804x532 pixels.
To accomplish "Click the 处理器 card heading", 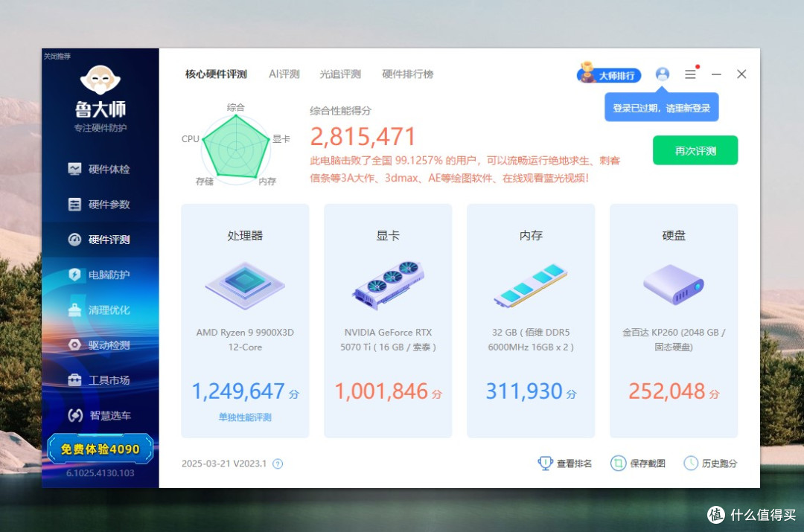I will click(245, 236).
